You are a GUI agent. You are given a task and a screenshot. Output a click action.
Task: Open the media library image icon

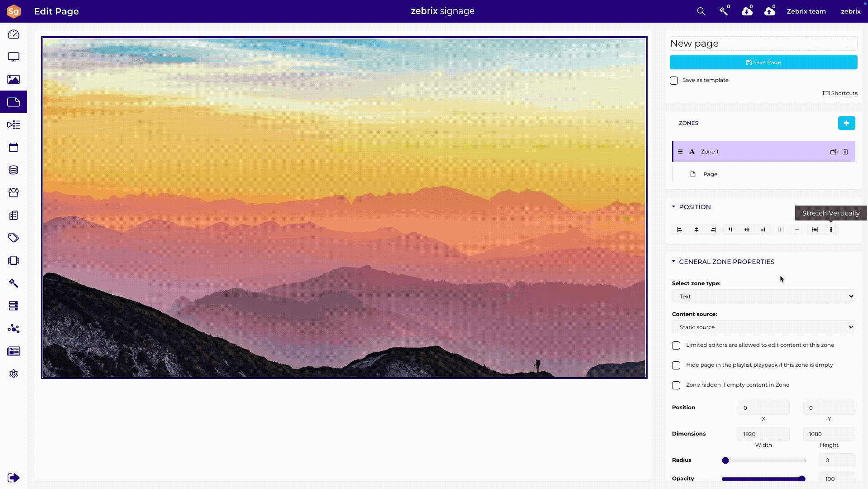pos(14,80)
